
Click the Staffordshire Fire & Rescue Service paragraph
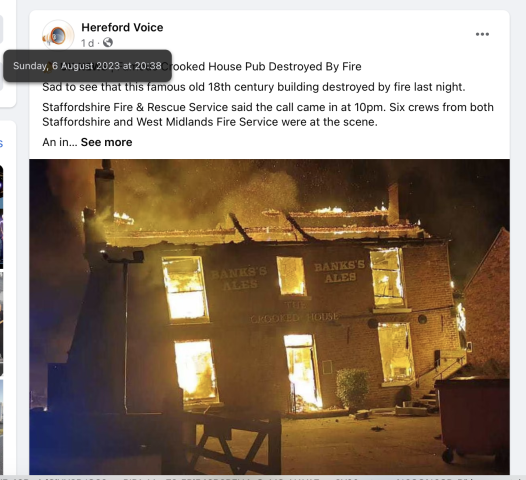click(268, 114)
